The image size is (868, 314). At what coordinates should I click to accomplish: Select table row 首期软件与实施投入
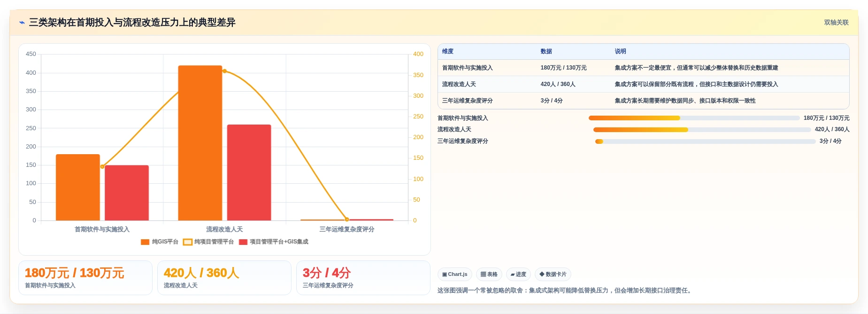coord(643,68)
